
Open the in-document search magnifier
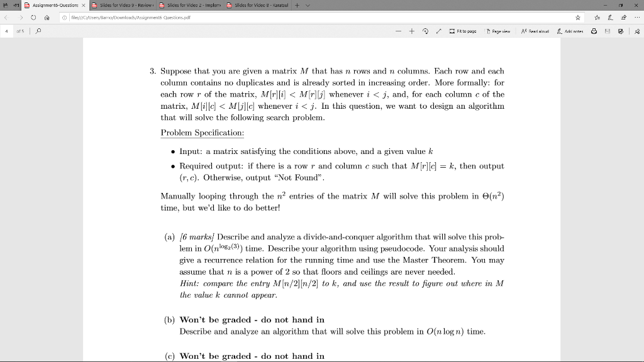pos(38,31)
